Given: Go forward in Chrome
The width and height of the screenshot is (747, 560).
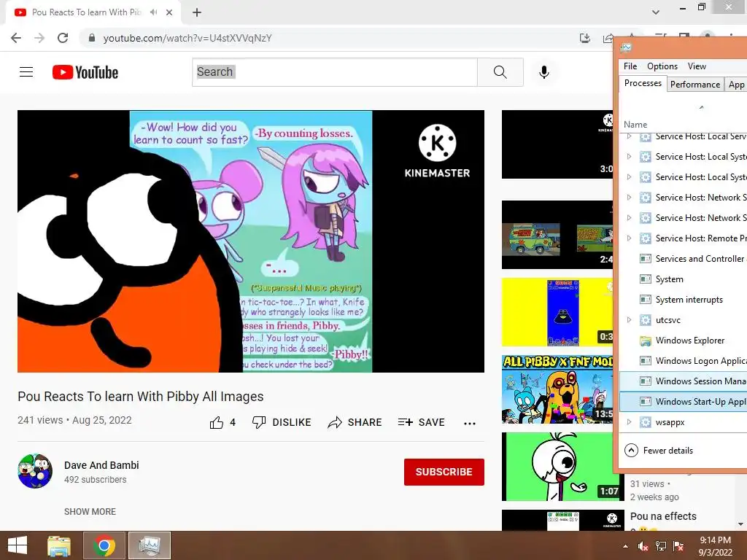Looking at the screenshot, I should 39,38.
